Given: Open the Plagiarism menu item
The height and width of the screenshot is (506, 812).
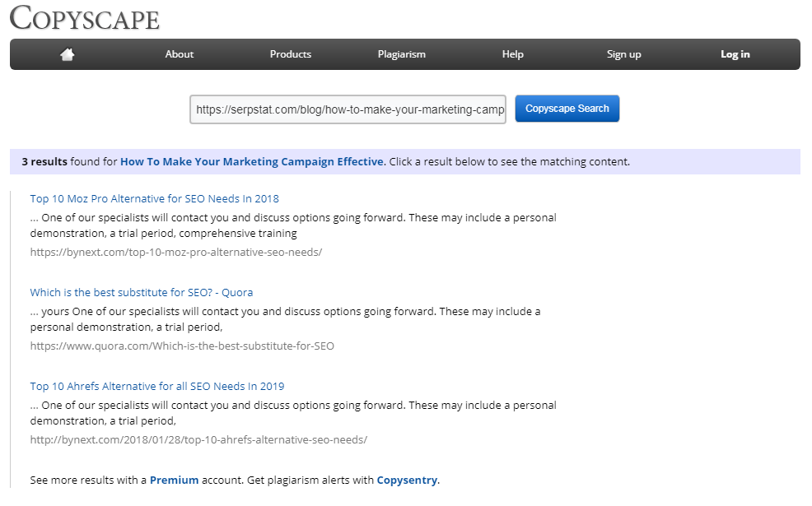Looking at the screenshot, I should [401, 54].
